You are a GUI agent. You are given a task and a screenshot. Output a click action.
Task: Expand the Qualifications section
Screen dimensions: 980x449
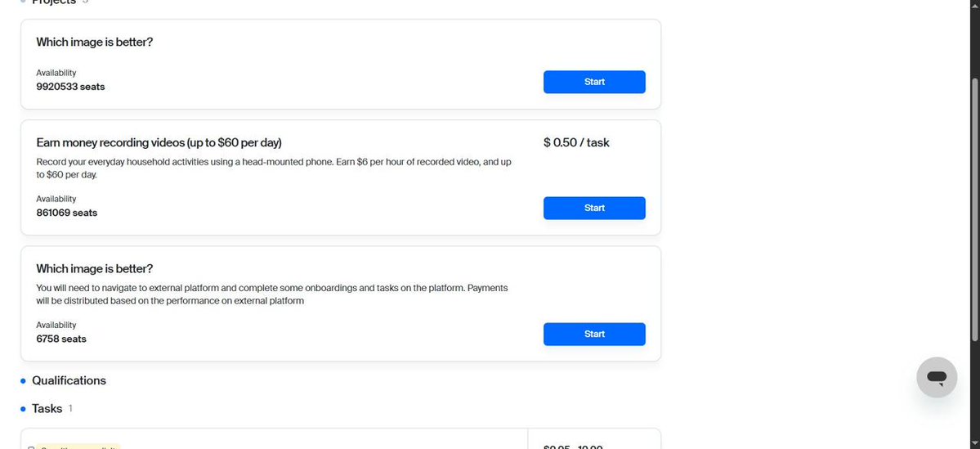(69, 381)
